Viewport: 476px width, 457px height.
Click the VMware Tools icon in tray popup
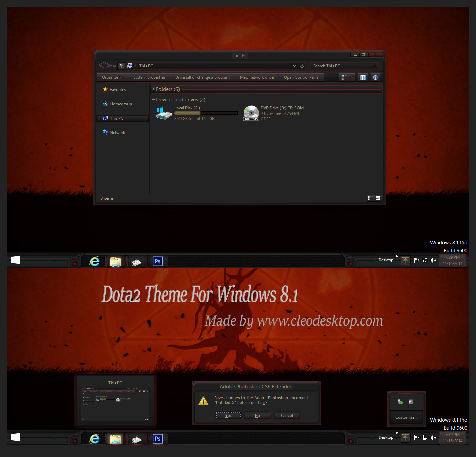(411, 402)
